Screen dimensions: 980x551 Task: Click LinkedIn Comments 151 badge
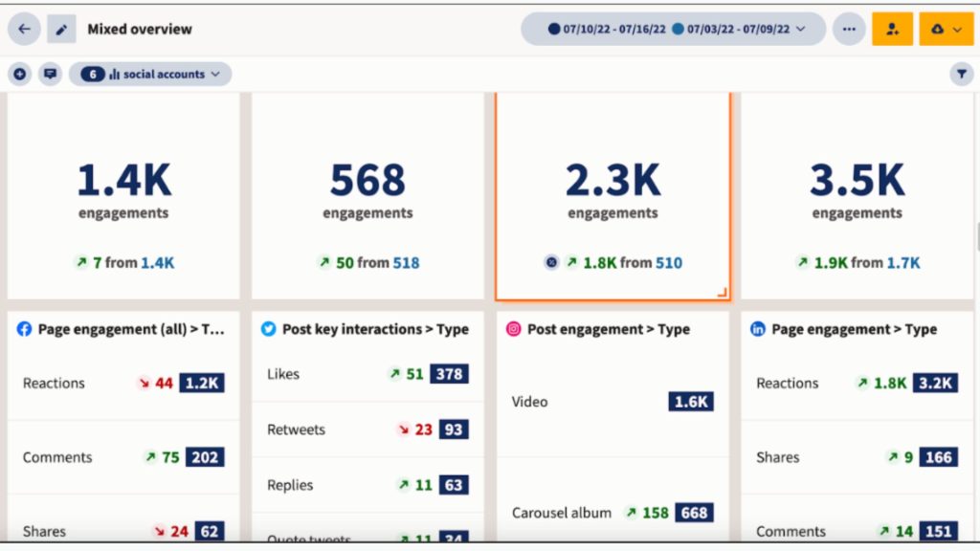coord(939,531)
